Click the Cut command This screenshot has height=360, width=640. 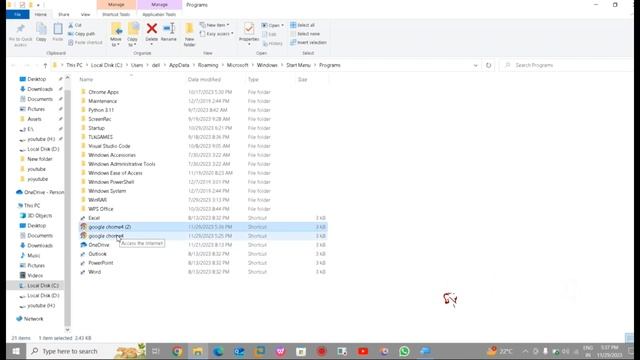click(75, 25)
